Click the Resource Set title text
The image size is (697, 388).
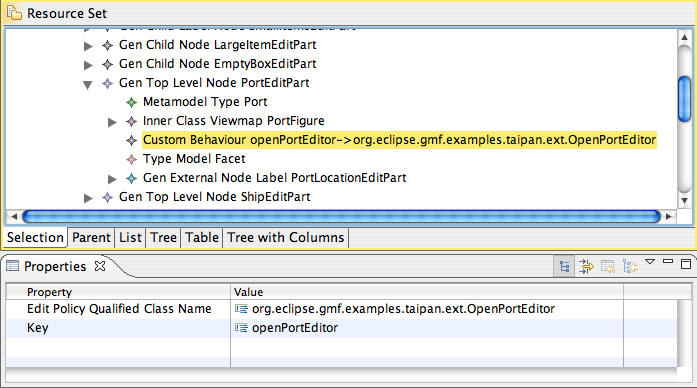67,13
